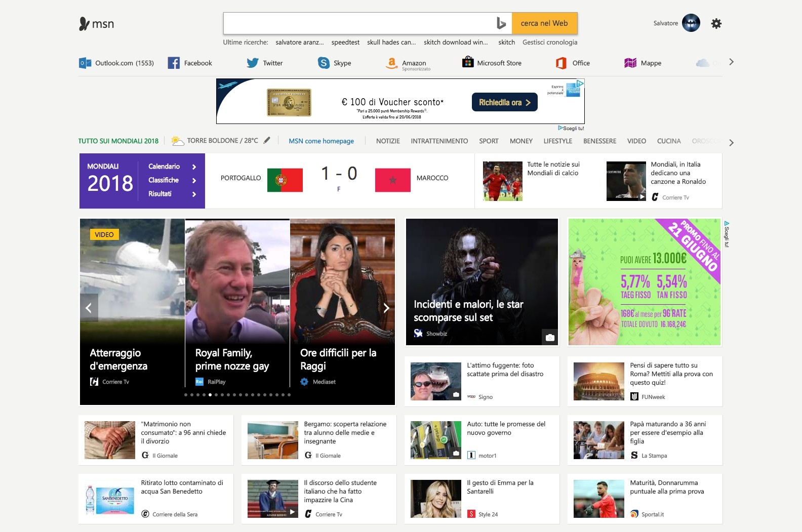Open Bergamo scoperta relazione article
Image resolution: width=802 pixels, height=532 pixels.
click(x=319, y=440)
